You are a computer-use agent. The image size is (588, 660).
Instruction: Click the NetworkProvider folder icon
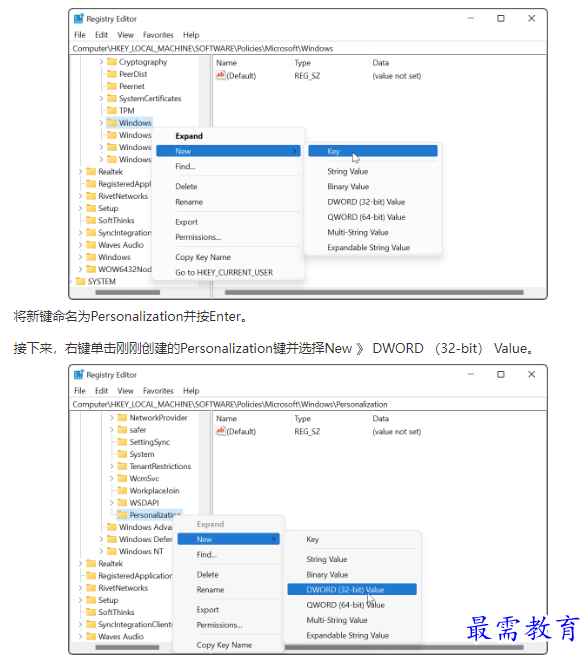(122, 418)
